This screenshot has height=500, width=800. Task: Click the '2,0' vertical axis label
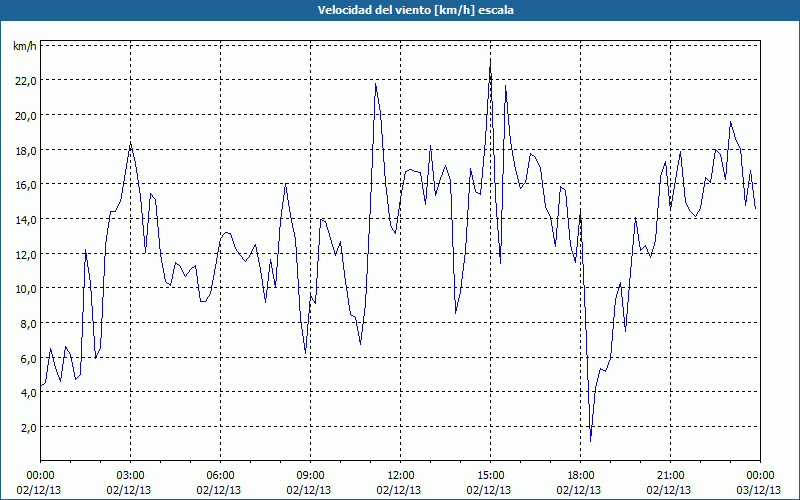click(x=29, y=428)
